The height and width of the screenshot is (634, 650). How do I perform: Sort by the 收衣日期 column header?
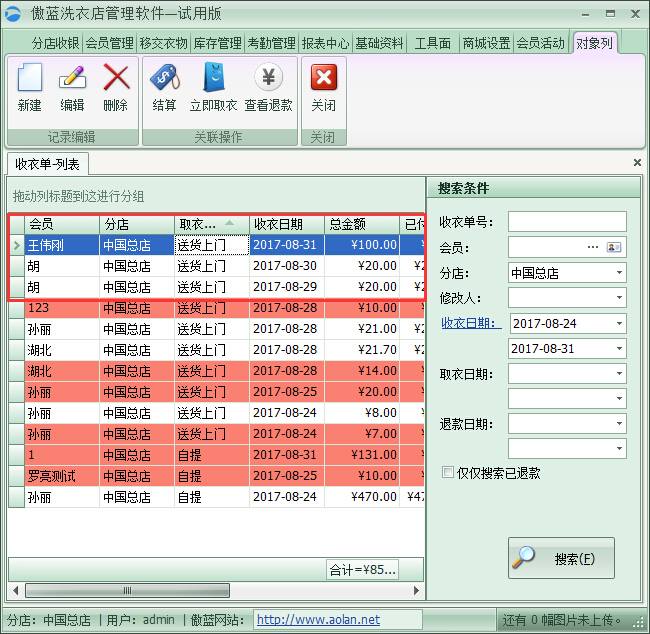pos(286,224)
